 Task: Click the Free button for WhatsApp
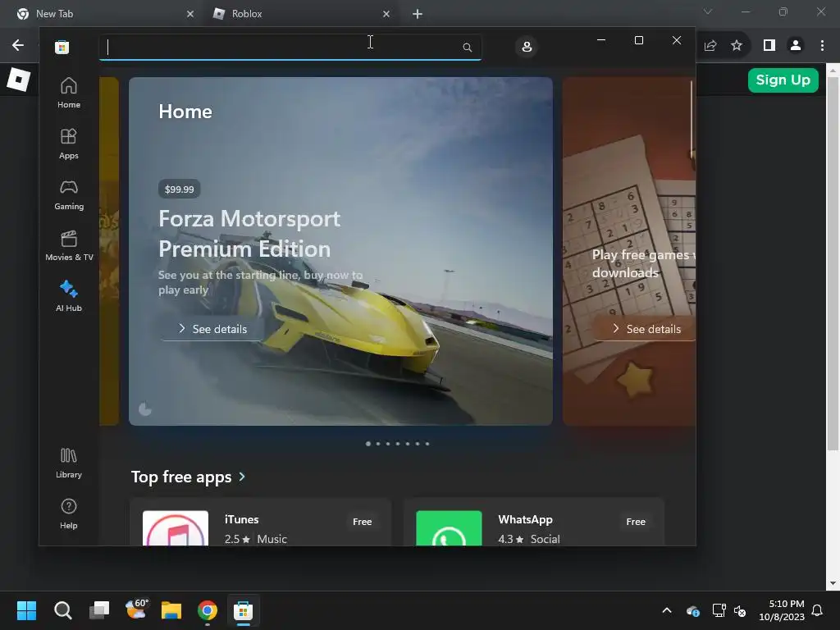click(x=636, y=521)
